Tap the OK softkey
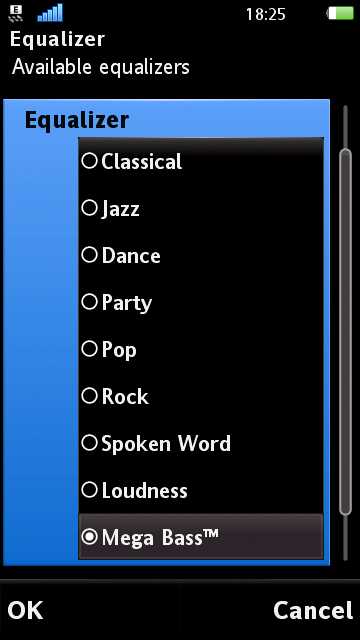The image size is (360, 640). (25, 611)
